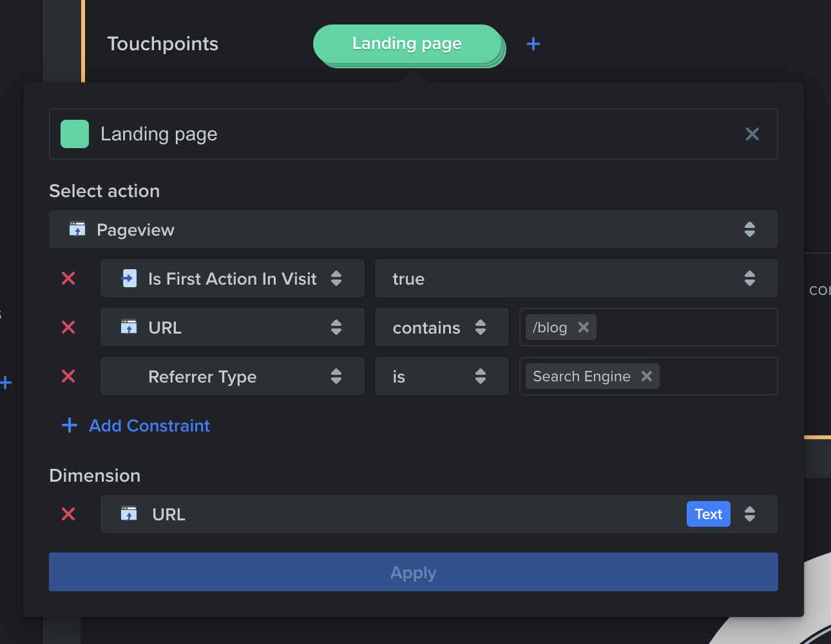Click the Text type badge
The width and height of the screenshot is (831, 644).
click(709, 514)
